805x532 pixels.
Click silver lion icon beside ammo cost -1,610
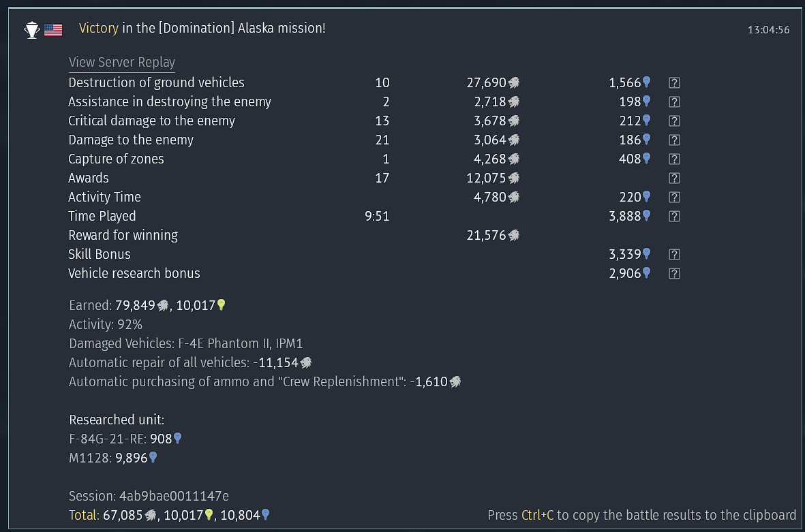coord(455,381)
